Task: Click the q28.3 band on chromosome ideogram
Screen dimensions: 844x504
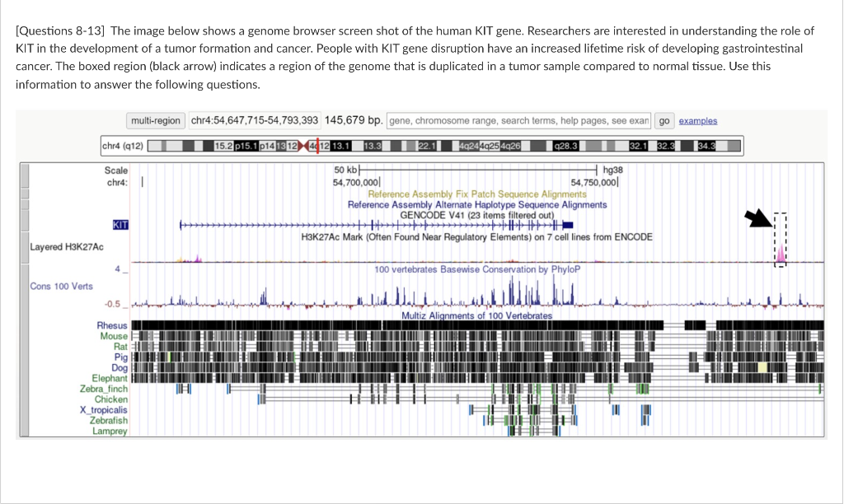Action: [566, 146]
